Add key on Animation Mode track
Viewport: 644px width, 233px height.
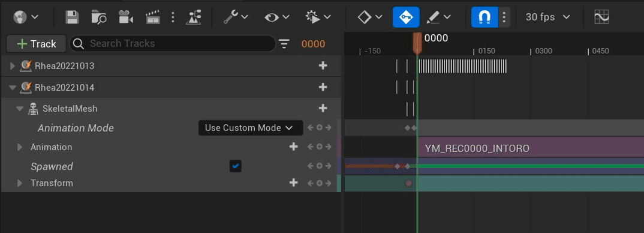point(320,128)
